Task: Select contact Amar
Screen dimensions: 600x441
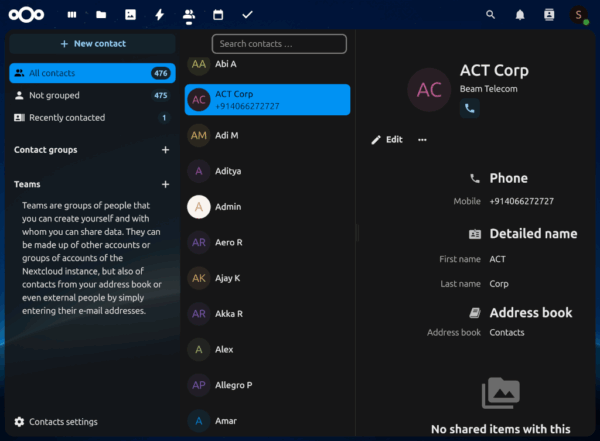Action: 267,421
